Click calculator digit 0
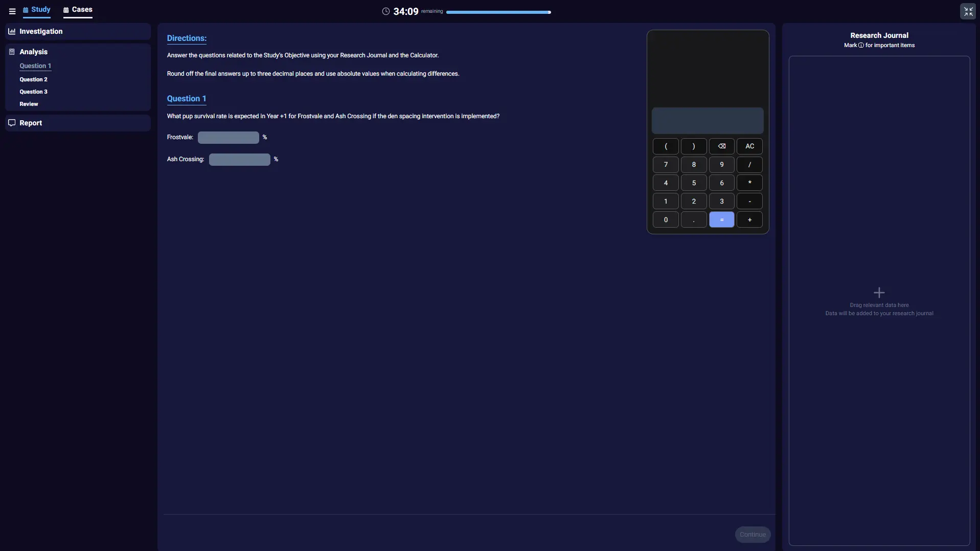This screenshot has width=980, height=551. click(666, 220)
